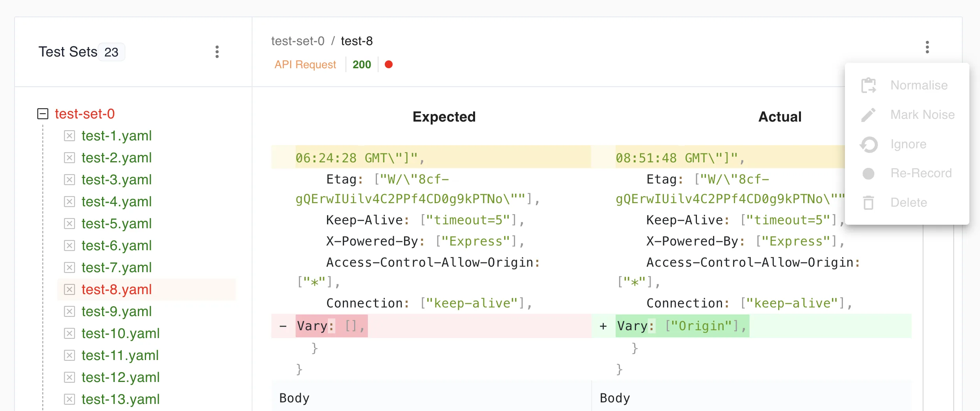Click the Expected Body section header
The image size is (980, 411).
tap(431, 398)
